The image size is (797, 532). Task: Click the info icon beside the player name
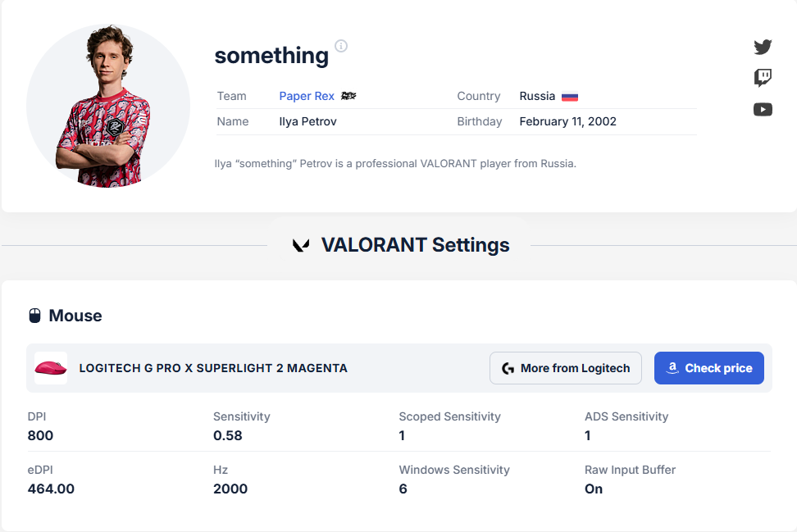(341, 46)
